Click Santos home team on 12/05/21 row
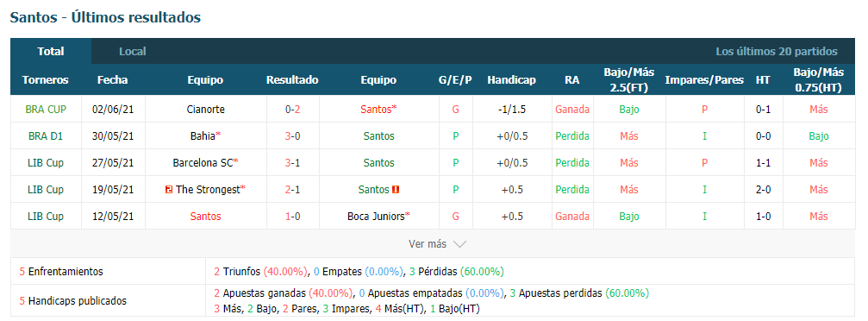 205,217
